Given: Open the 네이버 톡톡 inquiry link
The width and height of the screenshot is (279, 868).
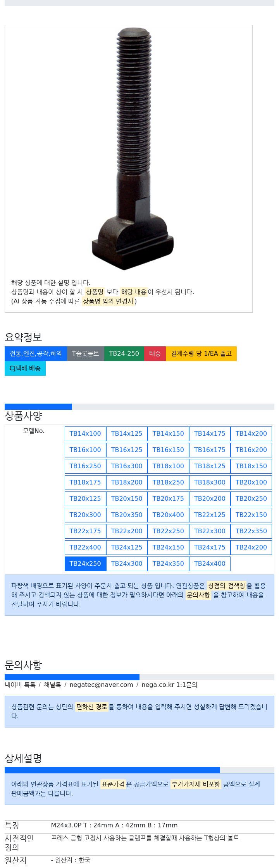Looking at the screenshot, I should tap(20, 685).
